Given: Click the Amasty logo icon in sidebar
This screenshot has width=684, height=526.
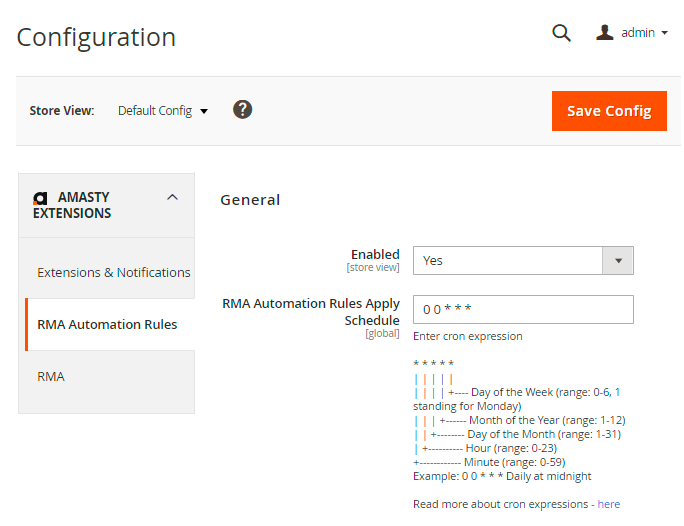Looking at the screenshot, I should 40,198.
